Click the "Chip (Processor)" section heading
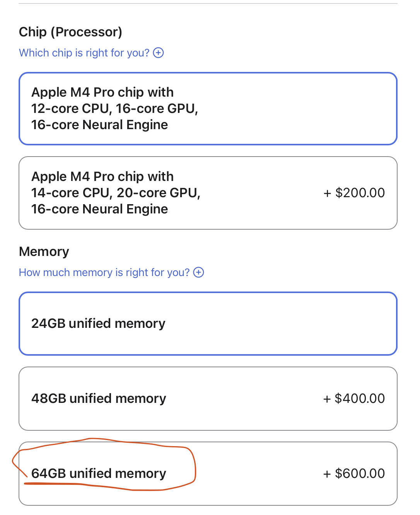Viewport: 420px width, 515px height. tap(70, 32)
